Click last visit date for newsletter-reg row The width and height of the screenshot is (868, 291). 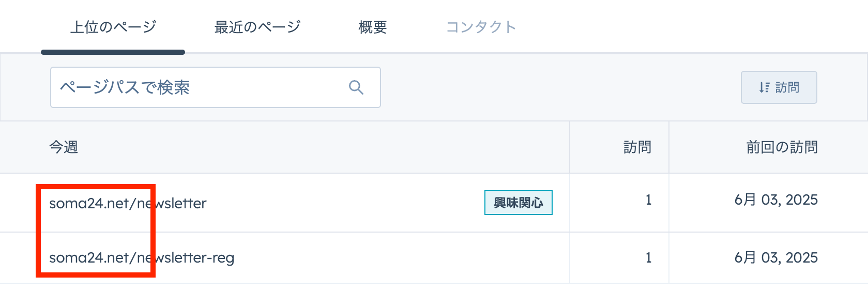tap(776, 258)
